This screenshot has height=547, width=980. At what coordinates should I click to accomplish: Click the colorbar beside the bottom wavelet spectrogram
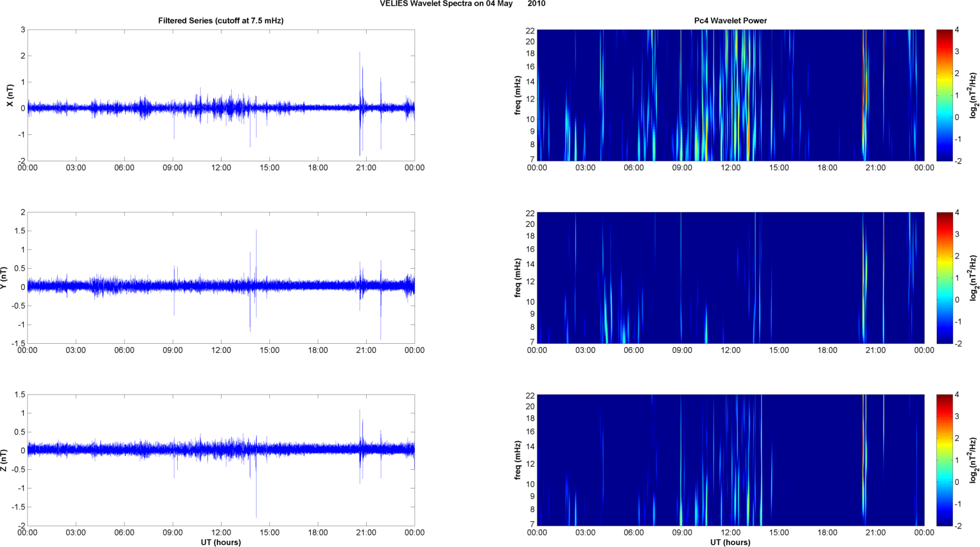[944, 460]
